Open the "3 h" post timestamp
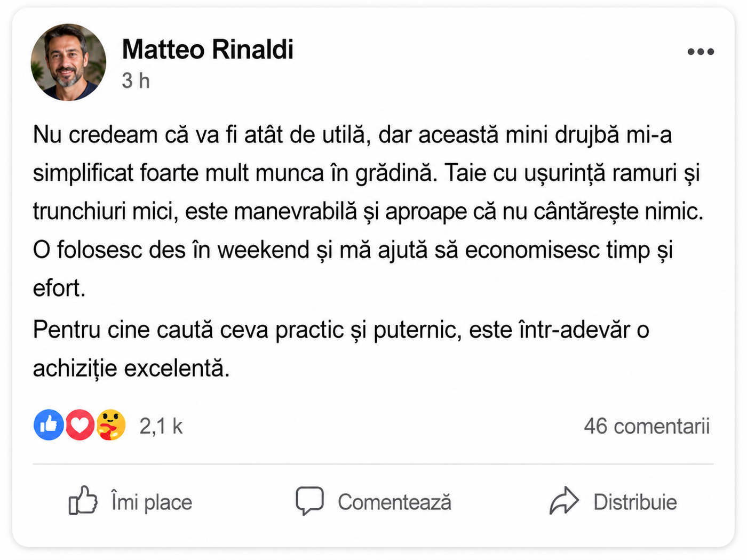This screenshot has height=560, width=747. click(x=136, y=81)
